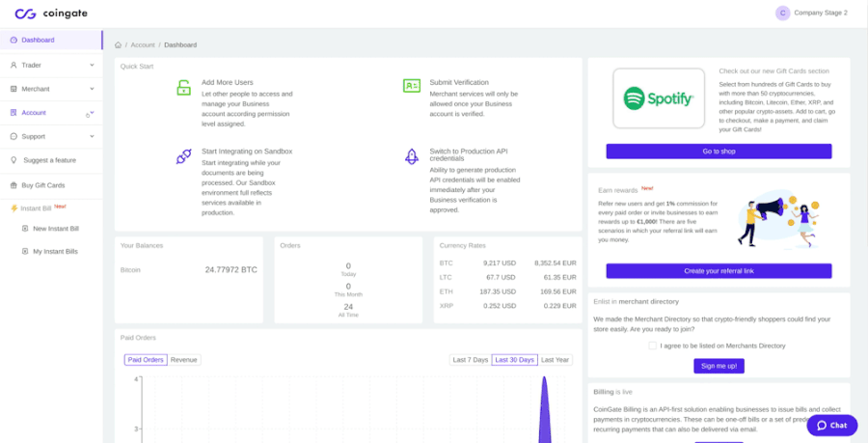Click the rocket Production API icon

tap(411, 156)
